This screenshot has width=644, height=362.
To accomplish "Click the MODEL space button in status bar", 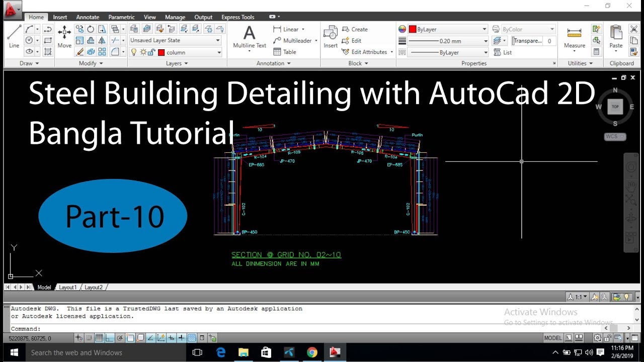I will point(553,338).
